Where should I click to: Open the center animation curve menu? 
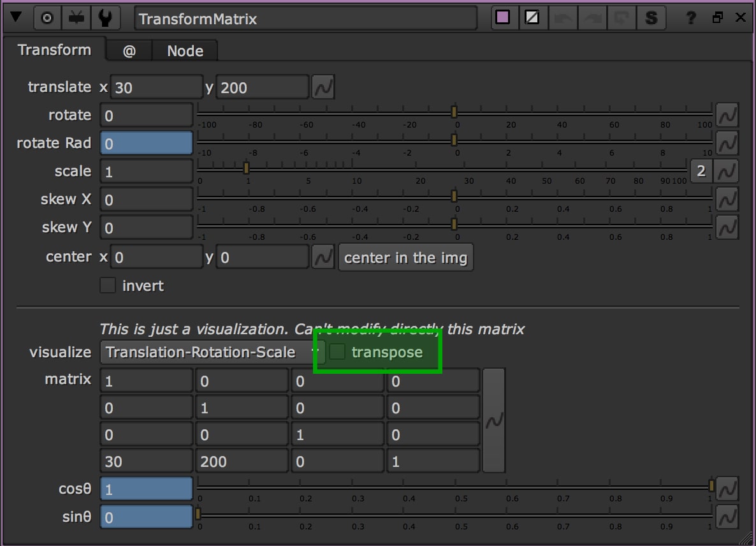point(323,257)
